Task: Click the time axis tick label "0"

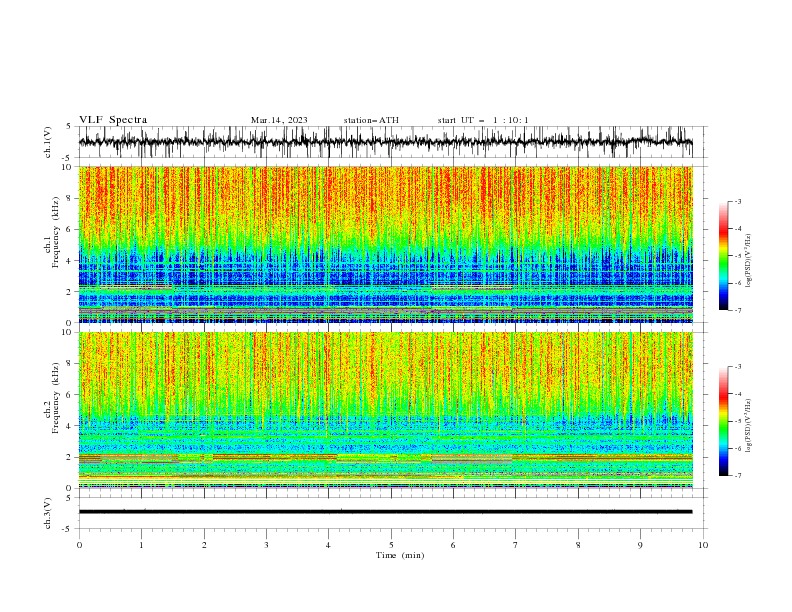Action: click(79, 545)
